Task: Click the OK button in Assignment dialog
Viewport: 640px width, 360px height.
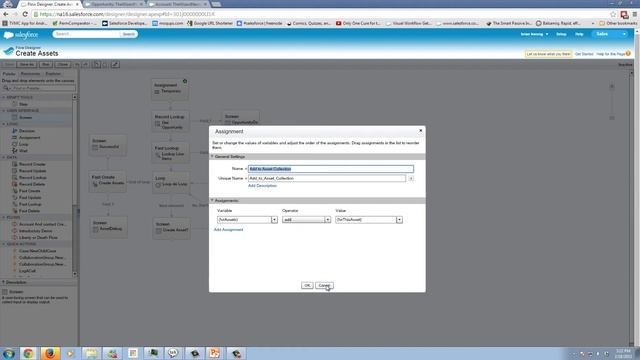Action: tap(307, 285)
